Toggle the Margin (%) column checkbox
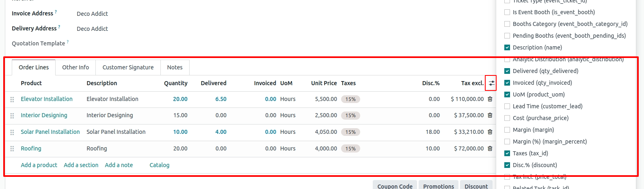This screenshot has height=189, width=644. 507,142
